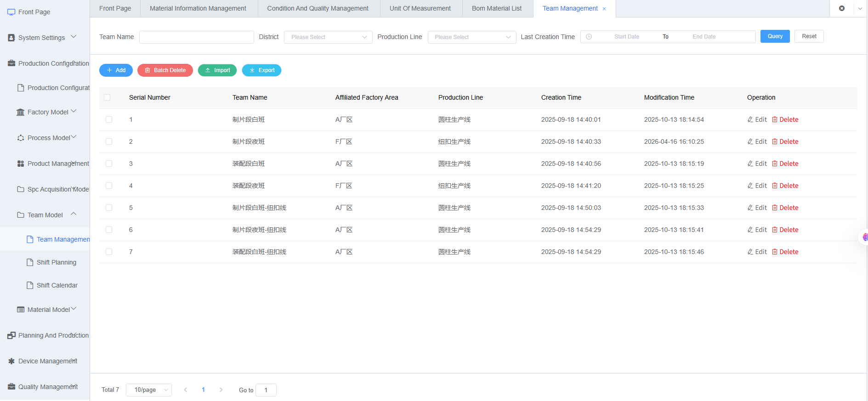Click the Team Model folder icon
Viewport: 868px width, 401px height.
pos(21,215)
